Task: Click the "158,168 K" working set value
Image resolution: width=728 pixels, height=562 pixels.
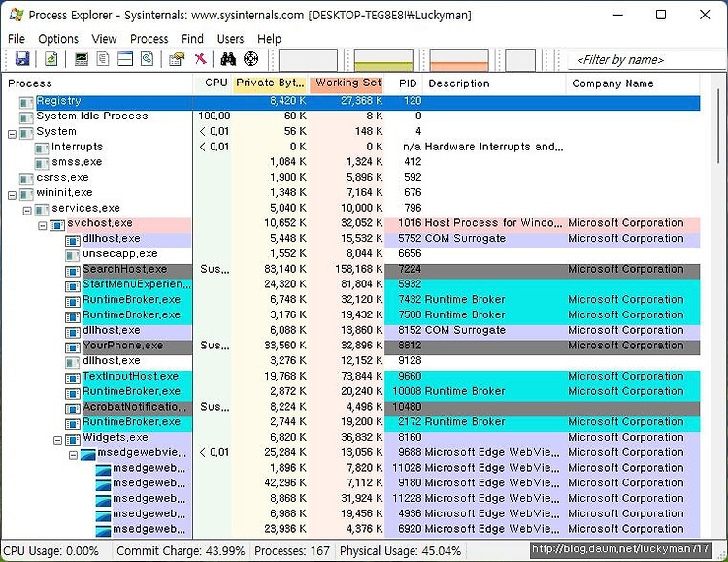Action: click(359, 270)
